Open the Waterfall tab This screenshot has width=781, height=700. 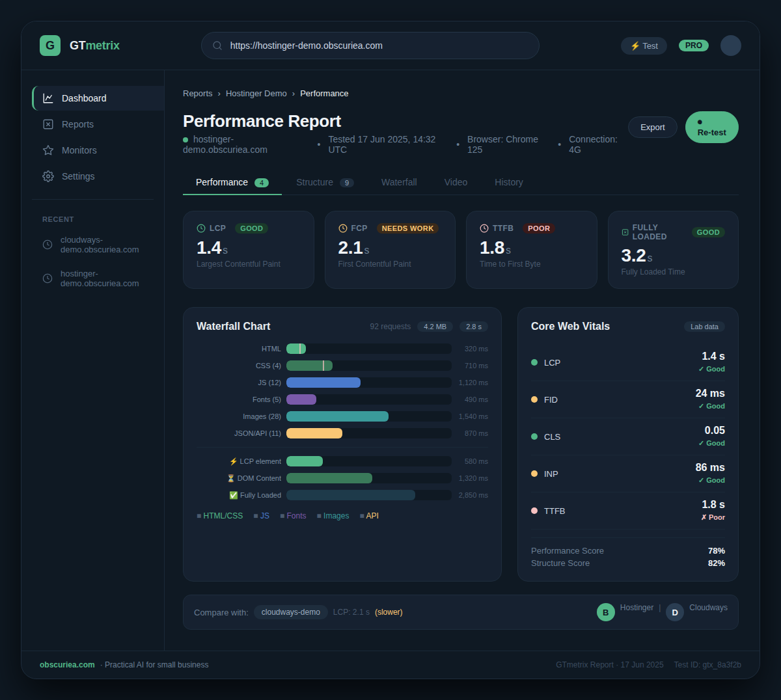click(399, 182)
